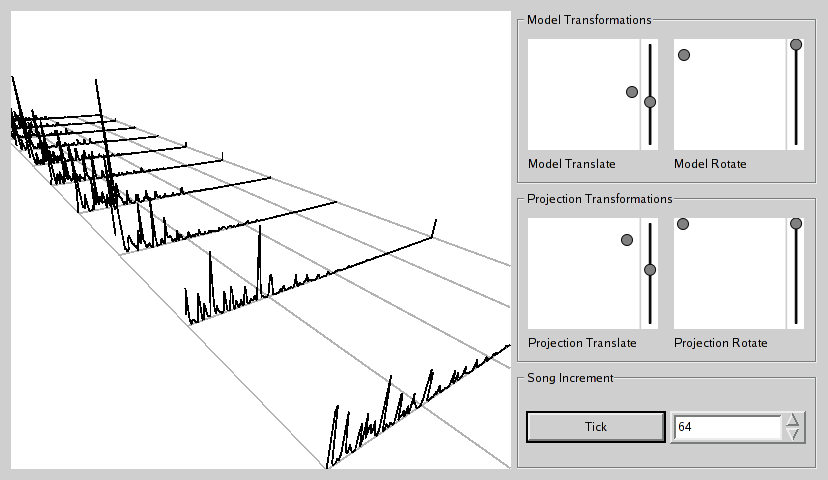Viewport: 828px width, 480px height.
Task: Click the center of the Projection Translate pad
Action: click(x=584, y=275)
